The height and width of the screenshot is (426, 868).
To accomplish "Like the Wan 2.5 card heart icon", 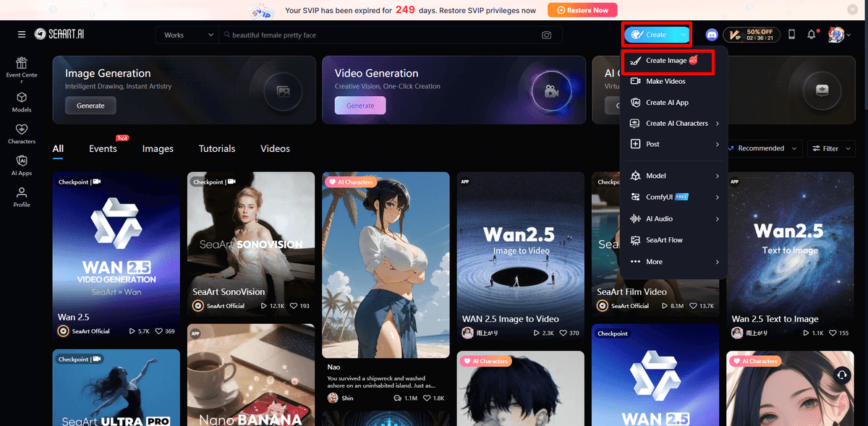I will point(160,331).
